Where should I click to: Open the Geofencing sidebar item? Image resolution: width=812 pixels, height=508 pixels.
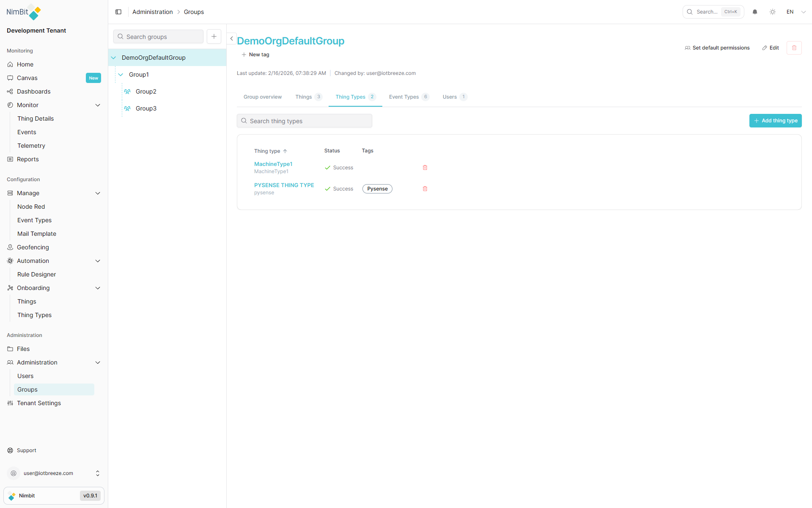33,247
